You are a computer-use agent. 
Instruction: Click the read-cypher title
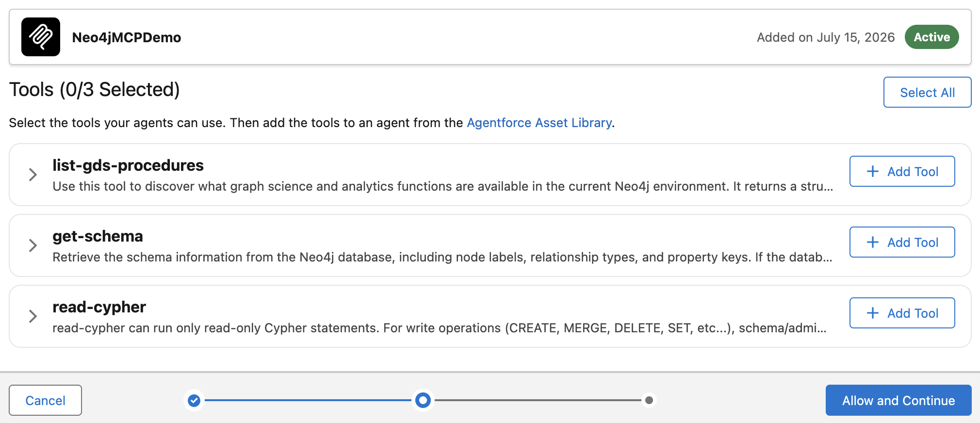click(99, 307)
